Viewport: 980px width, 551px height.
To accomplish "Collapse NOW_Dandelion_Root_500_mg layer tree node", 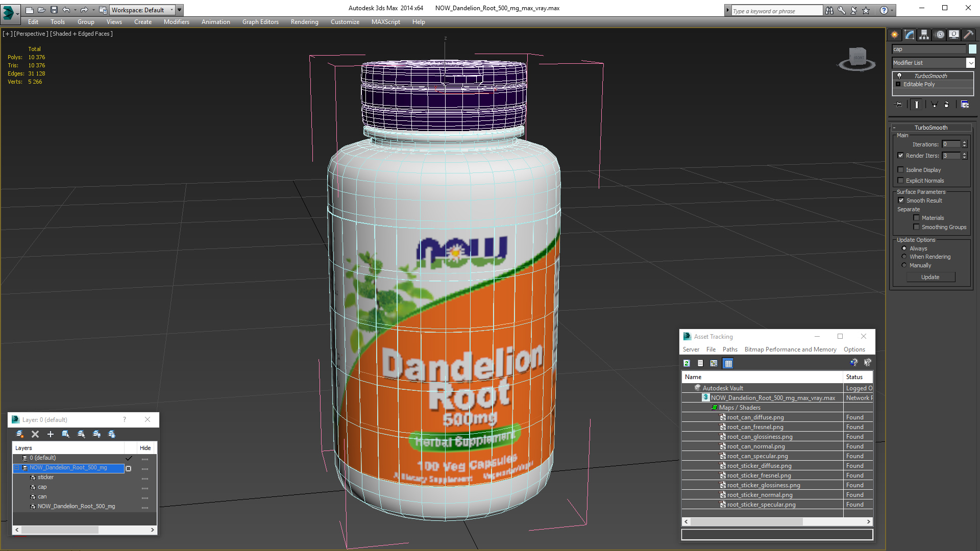I will tap(17, 467).
